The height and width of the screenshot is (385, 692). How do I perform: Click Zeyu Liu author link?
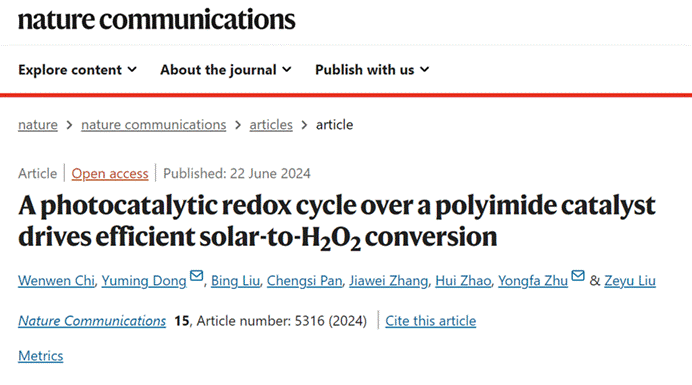pos(630,281)
